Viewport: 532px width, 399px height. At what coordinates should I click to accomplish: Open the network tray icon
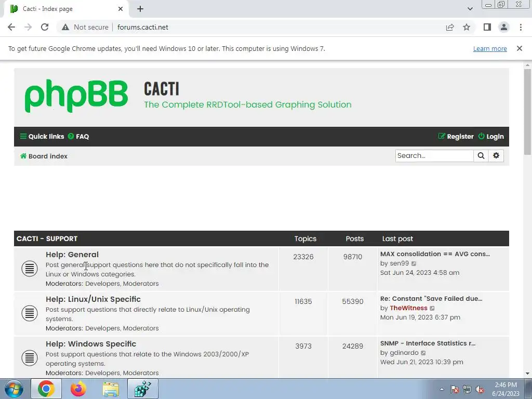click(x=467, y=389)
